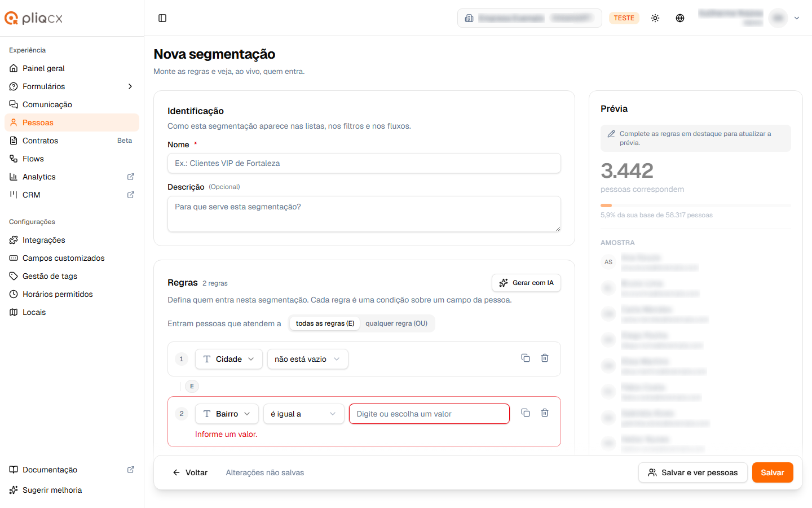Click the TESTE environment badge
This screenshot has width=812, height=508.
624,18
